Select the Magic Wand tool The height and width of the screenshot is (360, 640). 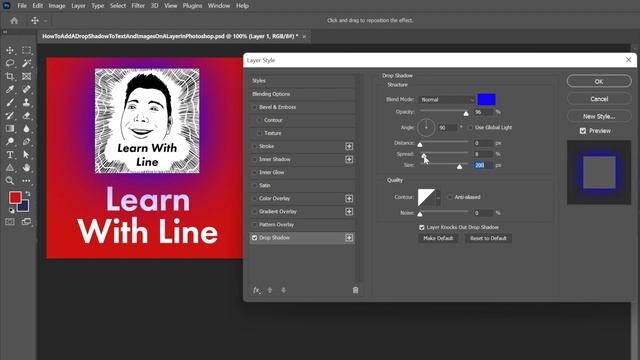click(x=27, y=63)
